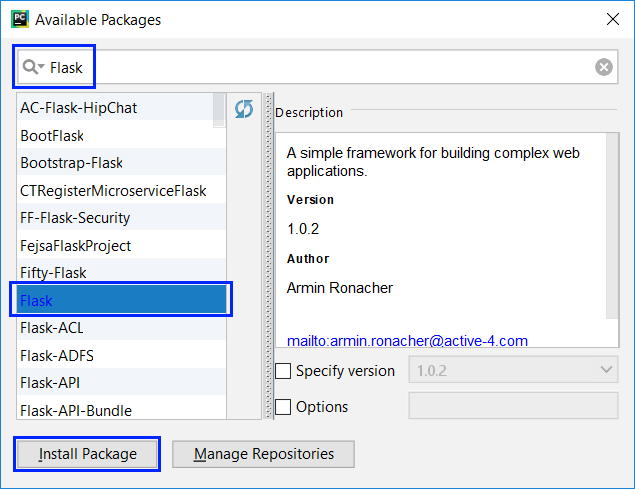635x489 pixels.
Task: Enable the Specify version checkbox
Action: (x=284, y=371)
